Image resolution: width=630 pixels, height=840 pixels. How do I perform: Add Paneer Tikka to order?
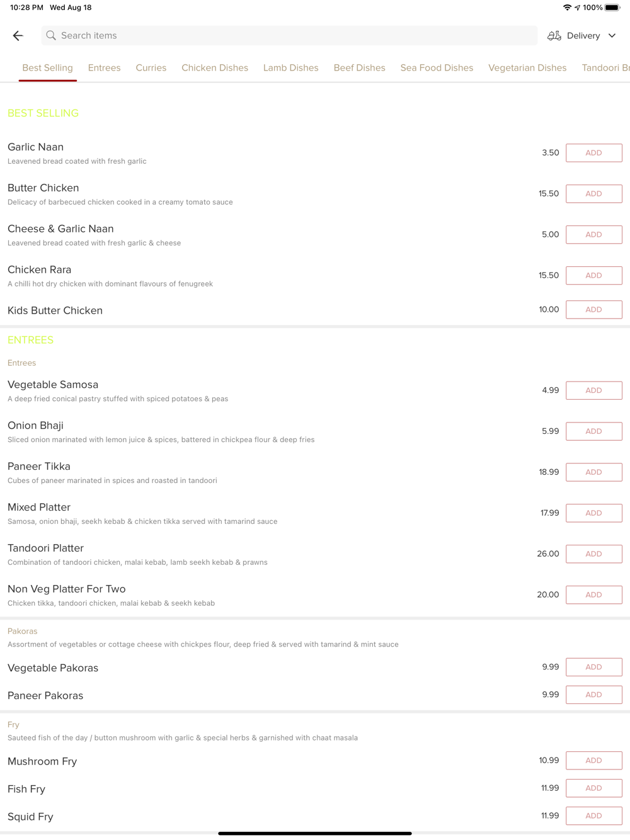point(593,472)
